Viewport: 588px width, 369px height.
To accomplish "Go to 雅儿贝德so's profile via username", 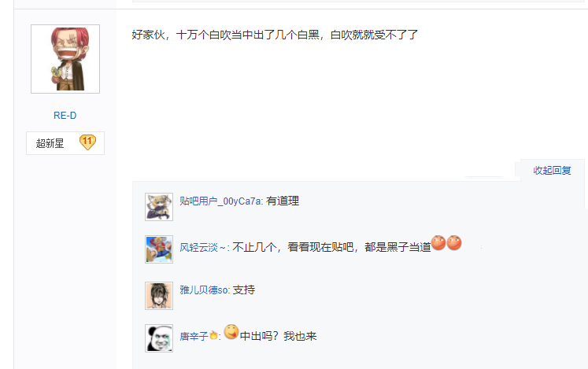I will [204, 290].
